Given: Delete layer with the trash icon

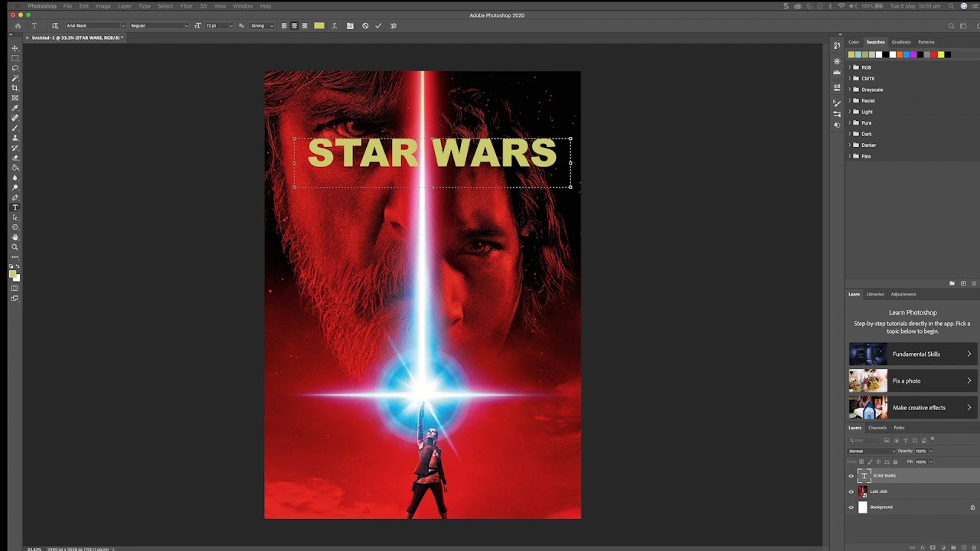Looking at the screenshot, I should [974, 547].
